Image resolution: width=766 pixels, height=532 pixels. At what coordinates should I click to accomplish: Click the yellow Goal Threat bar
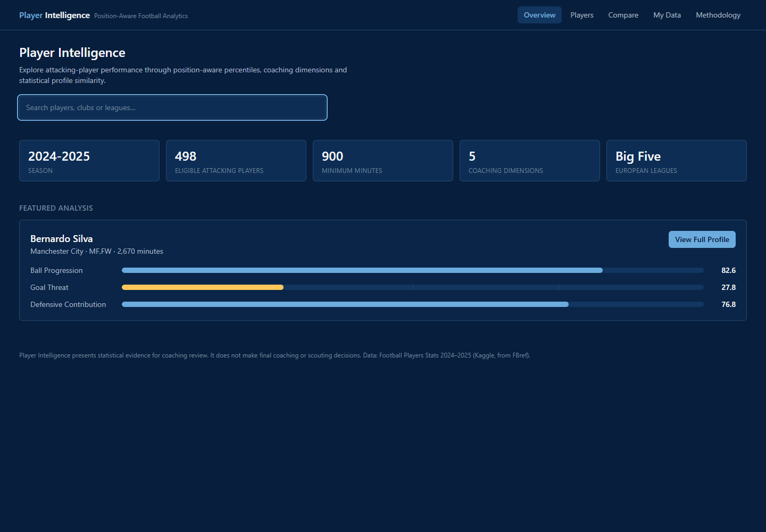203,287
